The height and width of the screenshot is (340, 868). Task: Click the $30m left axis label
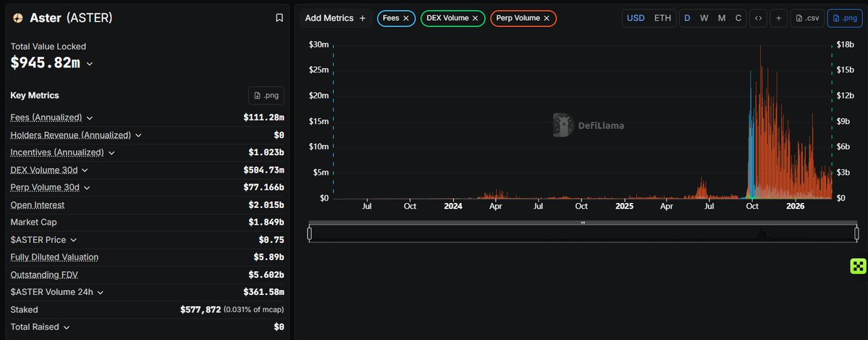(319, 45)
